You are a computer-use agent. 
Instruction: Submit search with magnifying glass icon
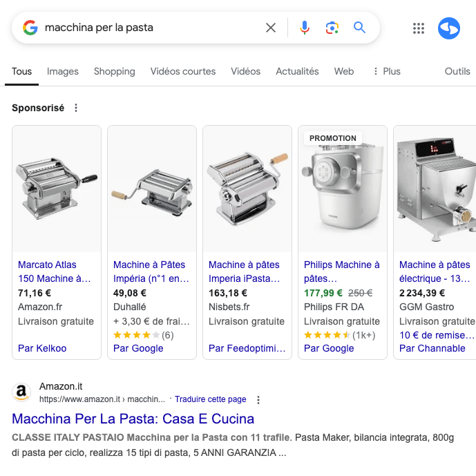click(x=359, y=28)
